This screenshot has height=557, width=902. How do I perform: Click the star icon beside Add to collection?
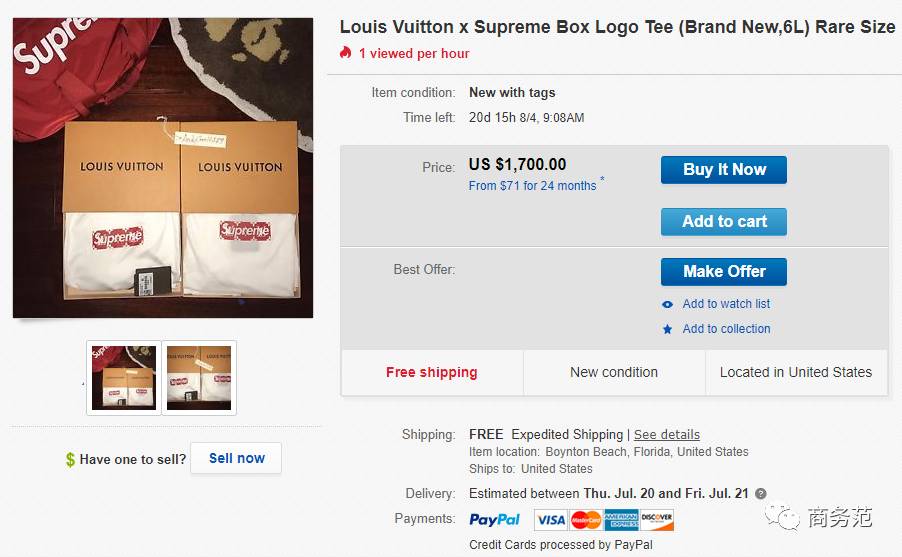[667, 329]
